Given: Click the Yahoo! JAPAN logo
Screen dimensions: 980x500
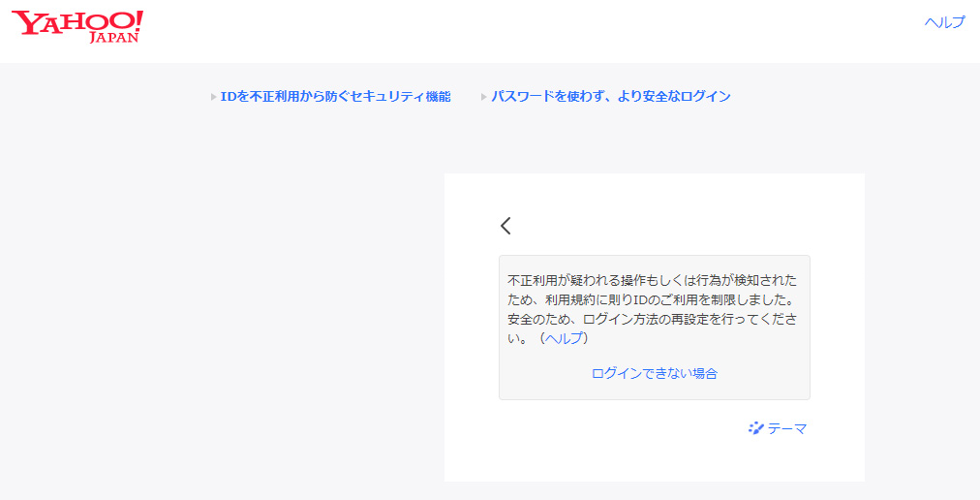Looking at the screenshot, I should (x=77, y=23).
